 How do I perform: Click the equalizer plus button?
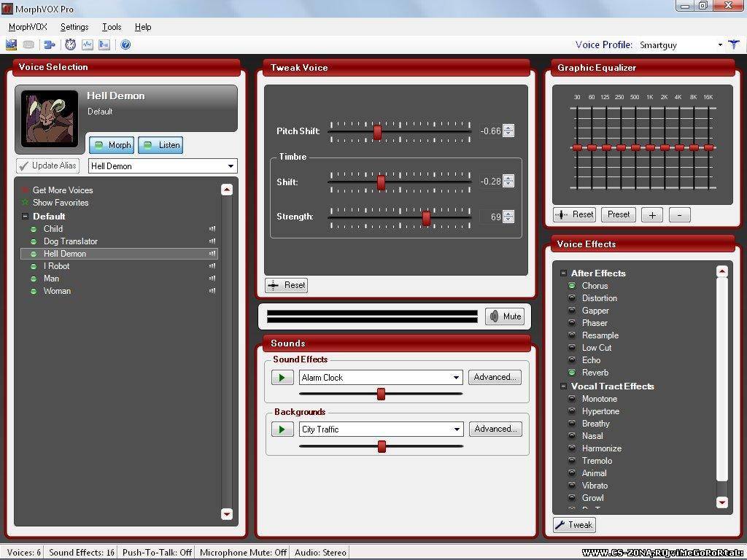point(651,215)
